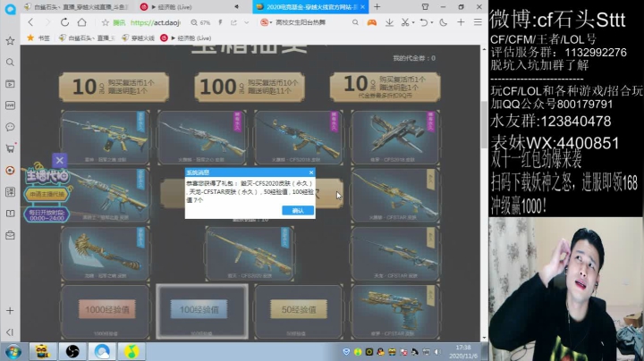Click the volume speaker in system tray
The height and width of the screenshot is (361, 644).
point(437,352)
